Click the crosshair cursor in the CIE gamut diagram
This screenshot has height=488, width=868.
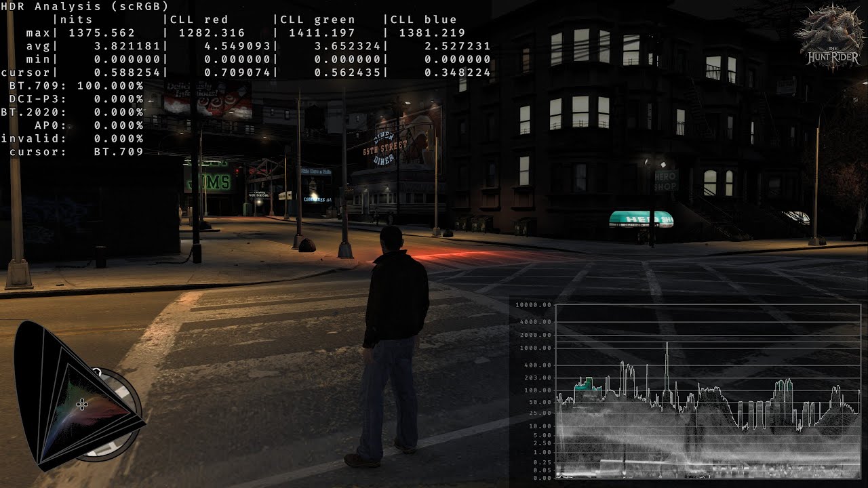coord(82,405)
